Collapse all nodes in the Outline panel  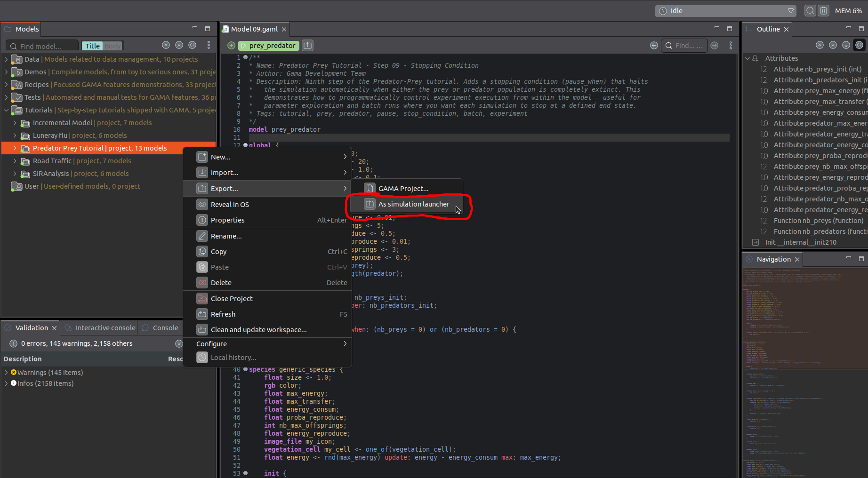833,45
